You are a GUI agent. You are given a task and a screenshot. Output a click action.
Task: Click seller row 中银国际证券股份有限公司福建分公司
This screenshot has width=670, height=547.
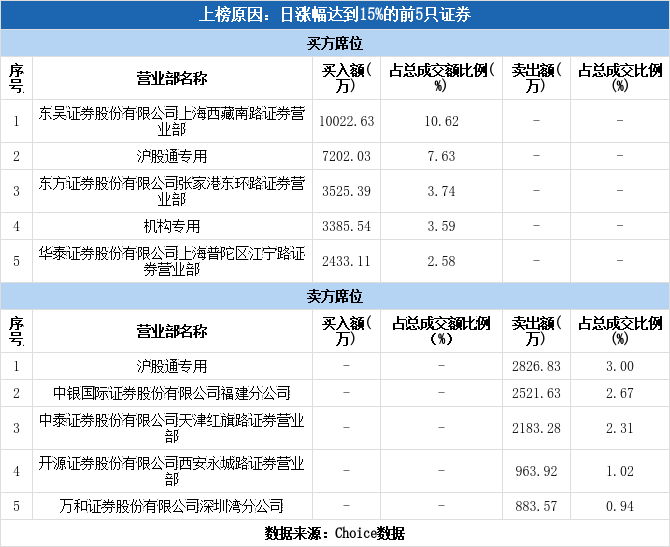[172, 394]
